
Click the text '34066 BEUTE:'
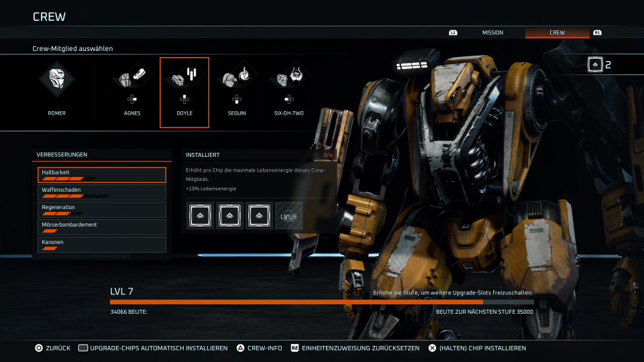pyautogui.click(x=129, y=312)
